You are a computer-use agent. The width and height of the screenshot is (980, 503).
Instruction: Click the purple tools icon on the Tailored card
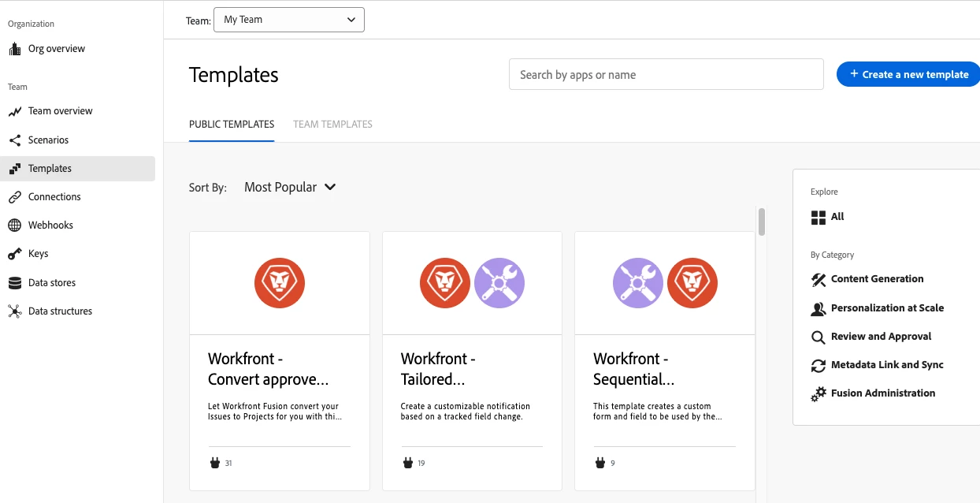coord(499,283)
